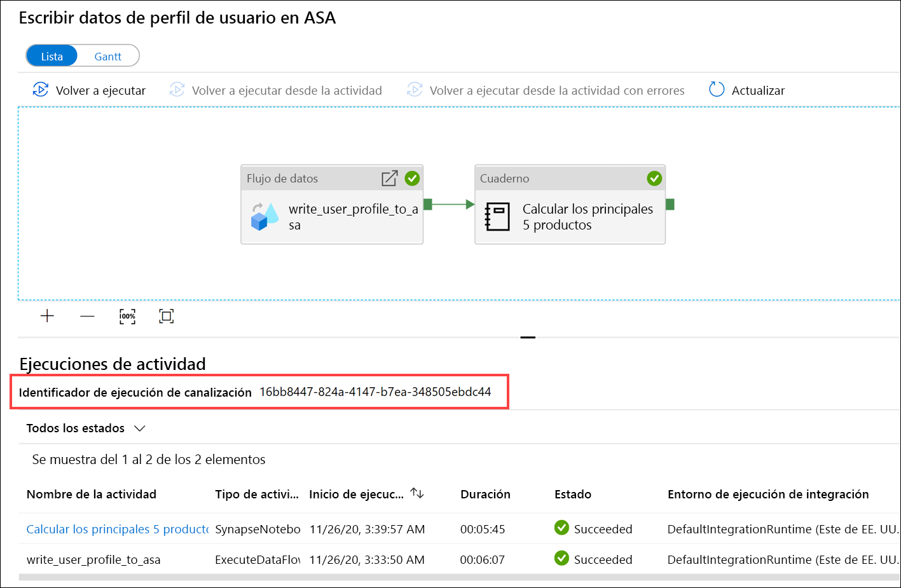901x588 pixels.
Task: Select the write_user_profile_to_asa data flow icon
Action: point(265,216)
